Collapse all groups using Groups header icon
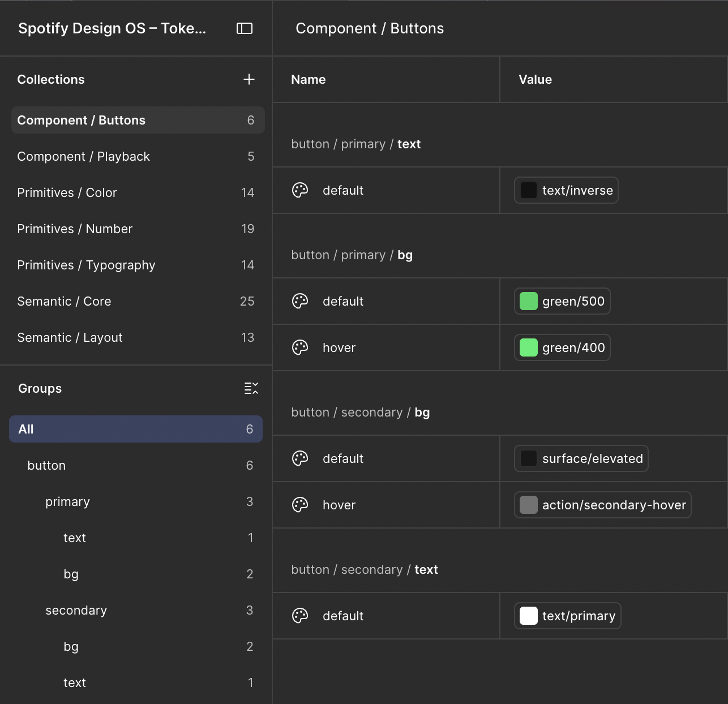 (x=251, y=388)
